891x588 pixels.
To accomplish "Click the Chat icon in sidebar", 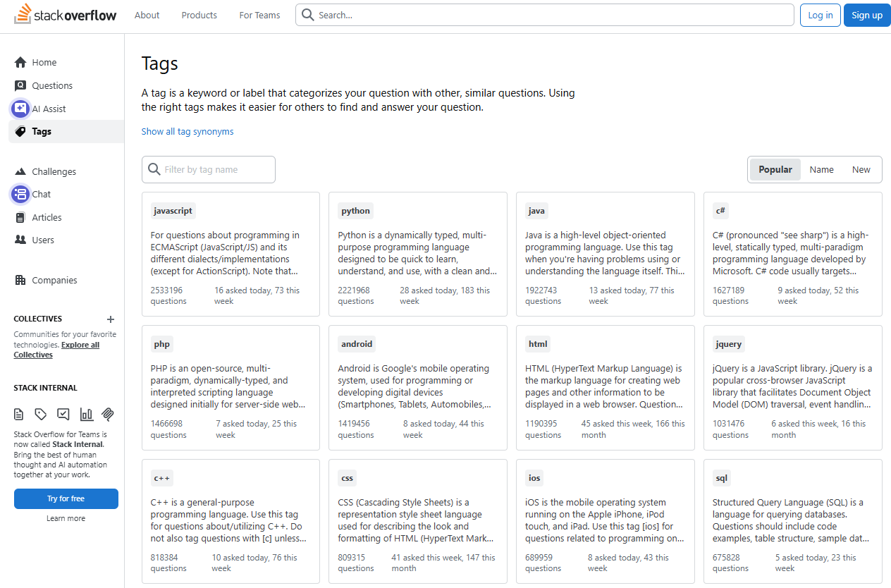I will point(20,194).
